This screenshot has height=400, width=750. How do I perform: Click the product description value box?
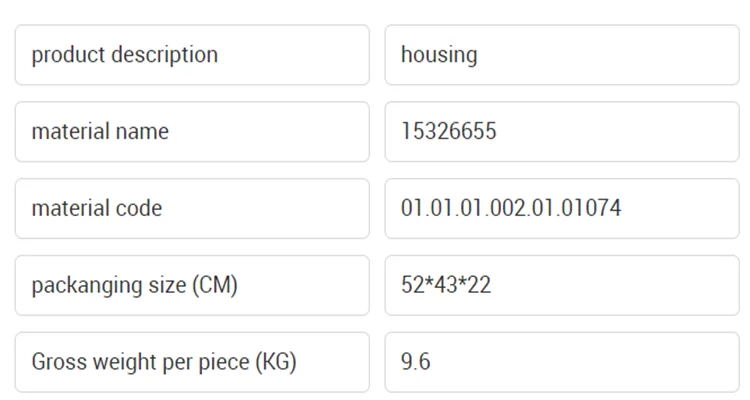coord(561,55)
